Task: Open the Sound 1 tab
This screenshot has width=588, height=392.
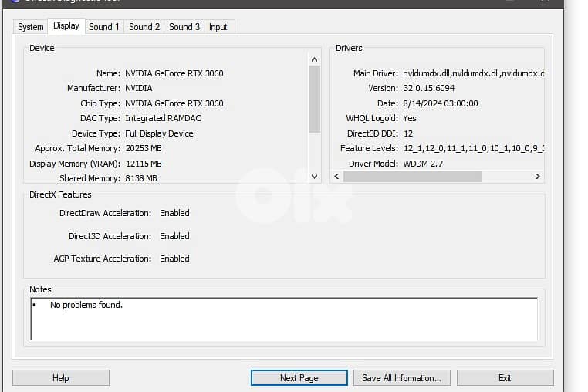Action: pyautogui.click(x=104, y=27)
